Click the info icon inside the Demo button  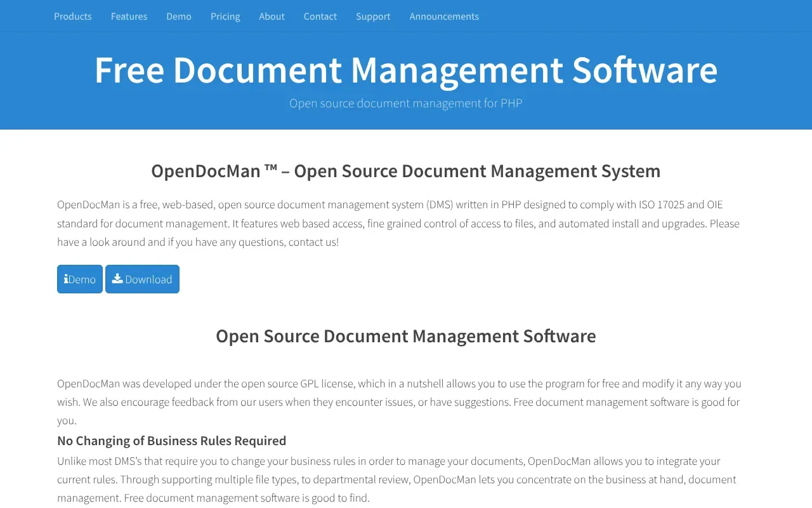[x=65, y=279]
